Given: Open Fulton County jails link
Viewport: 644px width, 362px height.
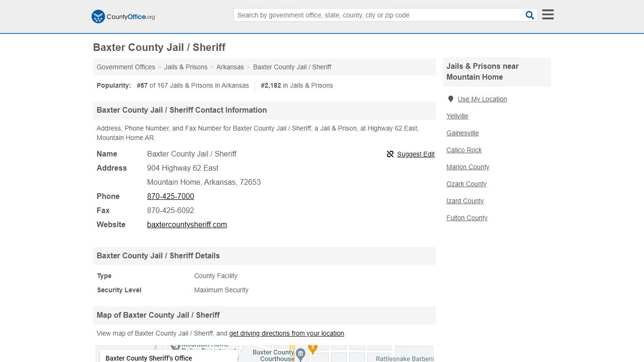Looking at the screenshot, I should point(467,218).
